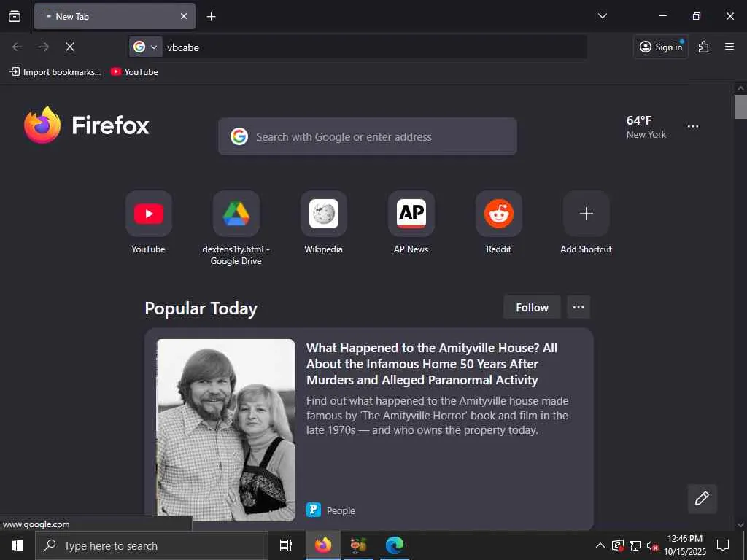Open the 64°F New York weather widget
This screenshot has width=747, height=560.
pos(646,127)
